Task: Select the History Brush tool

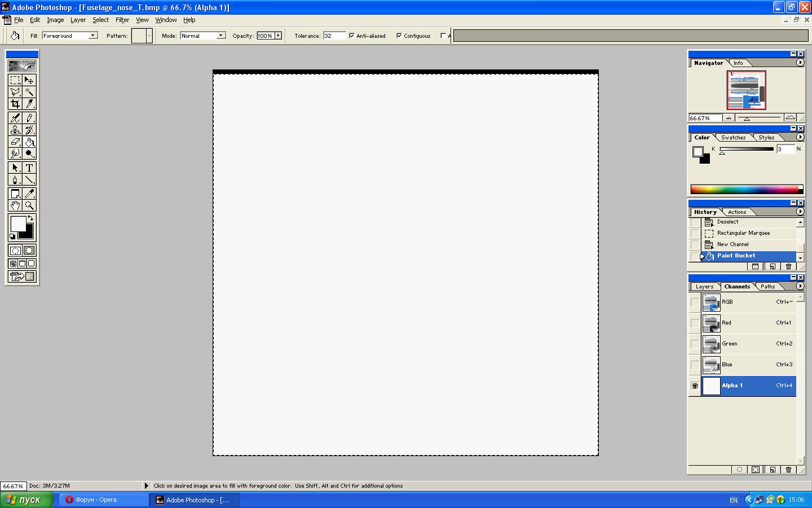Action: (29, 130)
